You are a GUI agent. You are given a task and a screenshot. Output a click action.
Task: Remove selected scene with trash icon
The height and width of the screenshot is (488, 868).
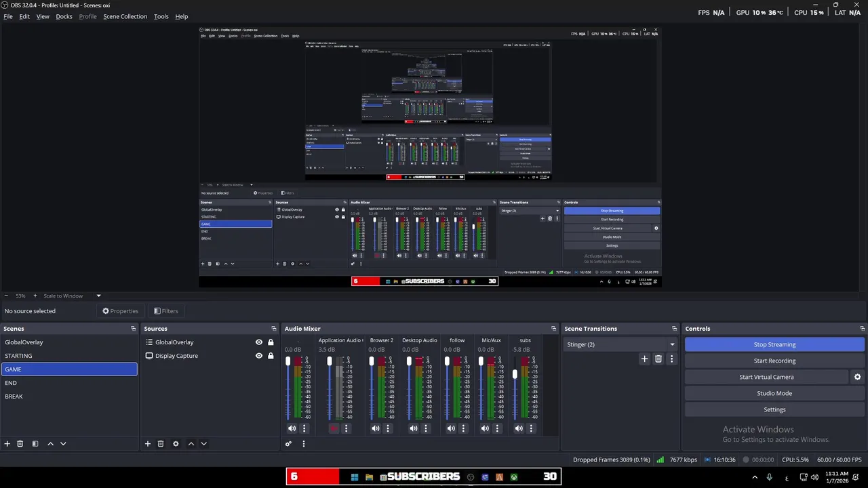[20, 444]
